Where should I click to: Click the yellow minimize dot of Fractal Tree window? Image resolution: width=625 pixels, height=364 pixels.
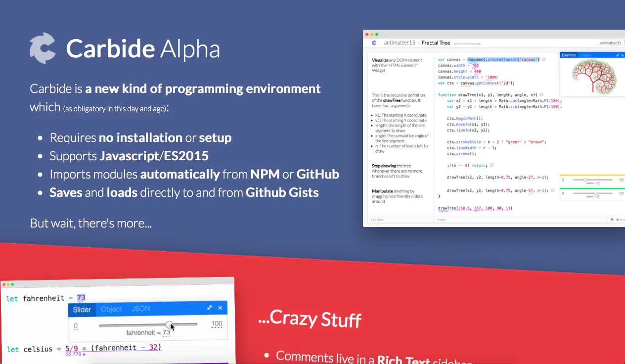[x=372, y=34]
